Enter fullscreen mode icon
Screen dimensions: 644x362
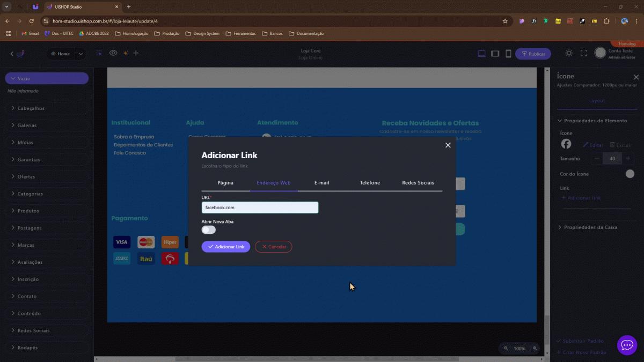tap(584, 53)
